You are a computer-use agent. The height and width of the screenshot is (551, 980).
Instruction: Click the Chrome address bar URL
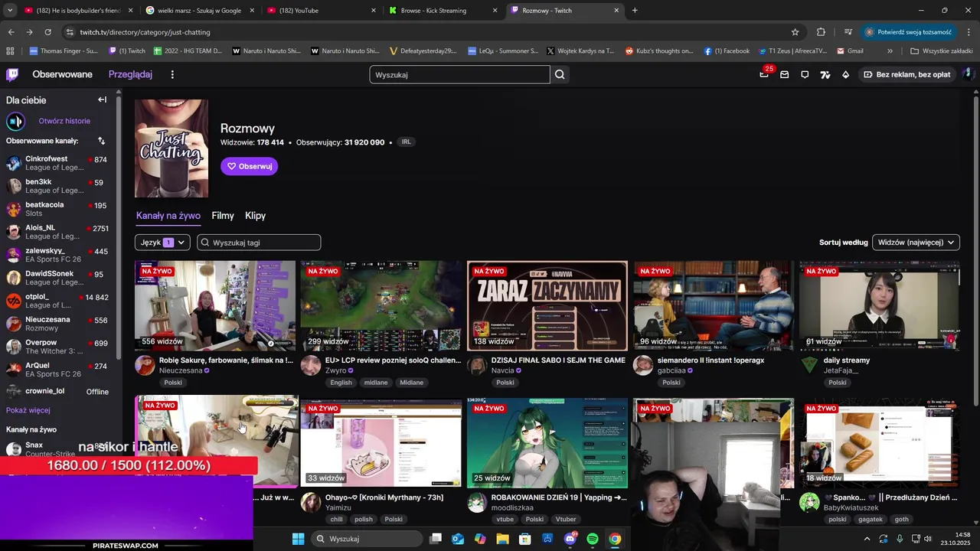(x=145, y=32)
